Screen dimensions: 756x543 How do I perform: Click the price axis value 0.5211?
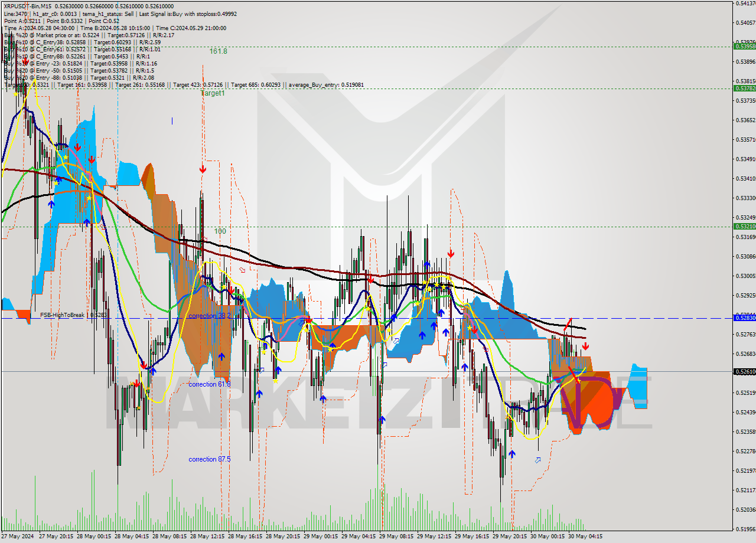point(745,490)
